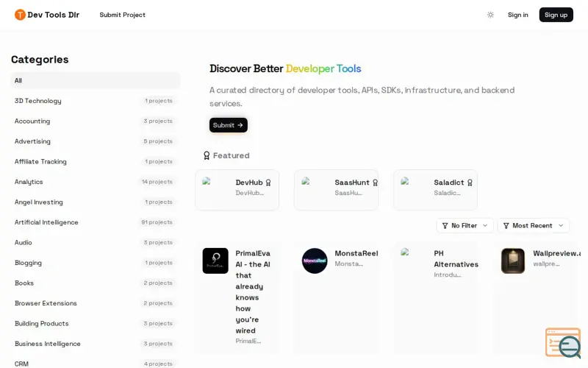Open the PrimalEva AI project title

(253, 291)
